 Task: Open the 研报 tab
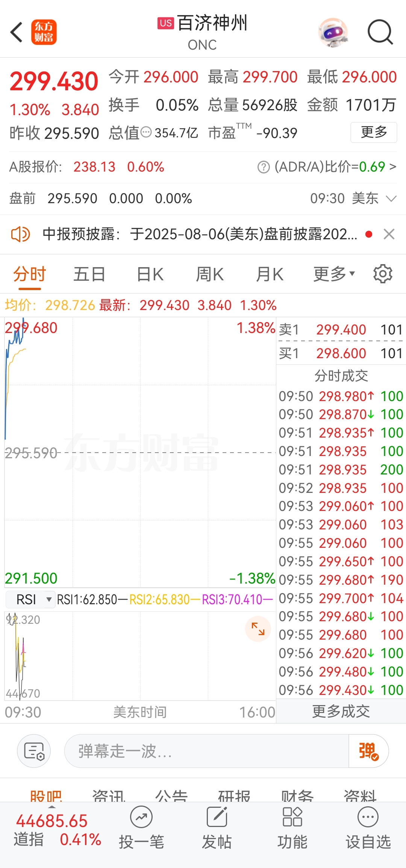(x=234, y=795)
